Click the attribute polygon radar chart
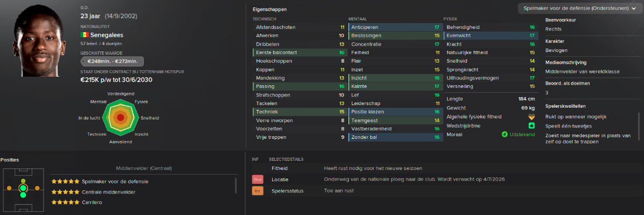644x215 pixels. [x=120, y=117]
